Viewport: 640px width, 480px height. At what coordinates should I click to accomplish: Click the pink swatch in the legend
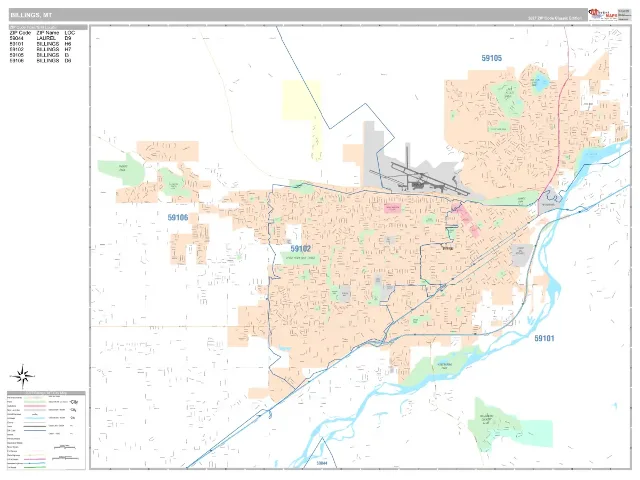[35, 406]
